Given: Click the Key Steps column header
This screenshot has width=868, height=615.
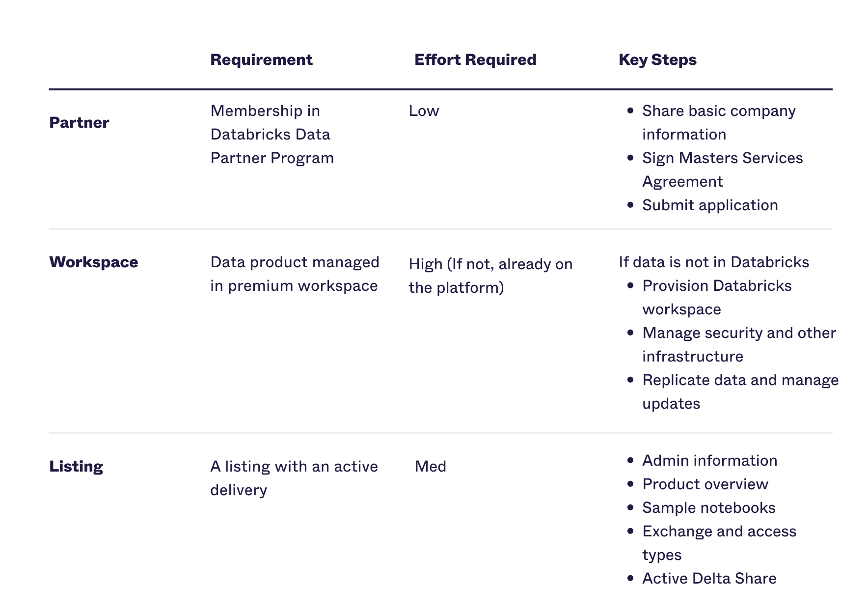Looking at the screenshot, I should (x=657, y=60).
